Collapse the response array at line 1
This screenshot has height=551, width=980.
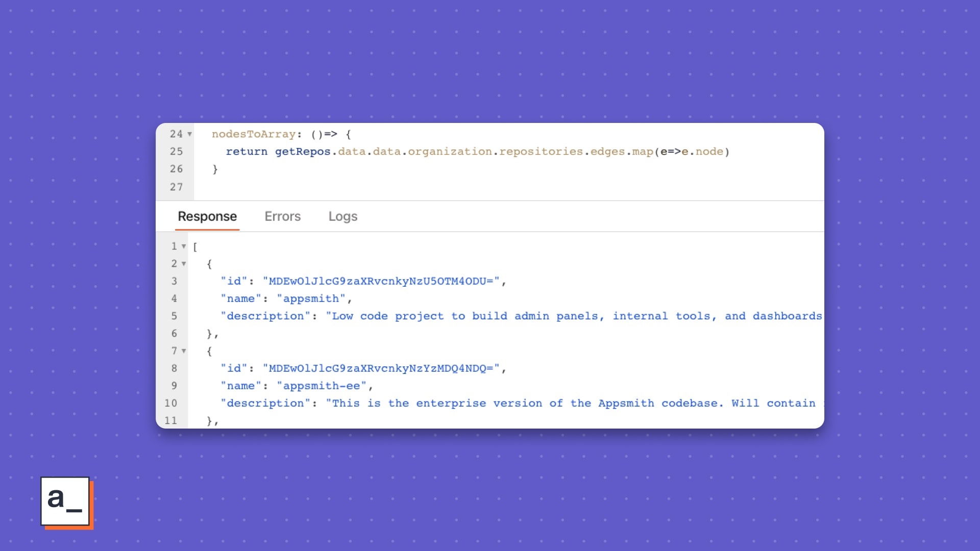pos(184,246)
